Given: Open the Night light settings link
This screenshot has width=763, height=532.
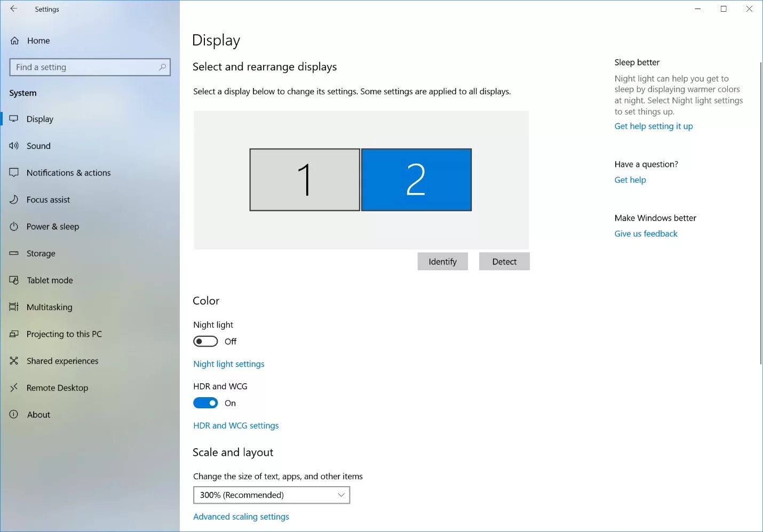Looking at the screenshot, I should click(x=228, y=364).
